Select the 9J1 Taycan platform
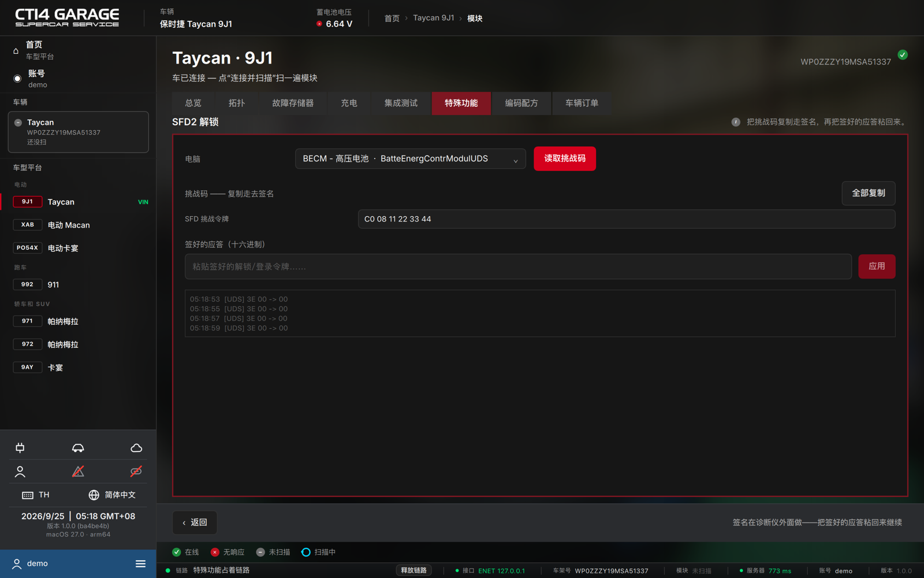924x578 pixels. 78,202
